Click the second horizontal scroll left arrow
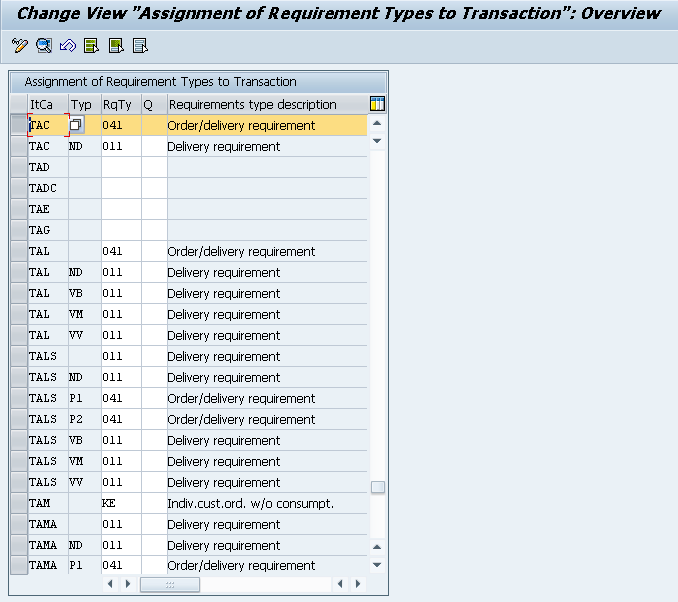 coord(340,584)
